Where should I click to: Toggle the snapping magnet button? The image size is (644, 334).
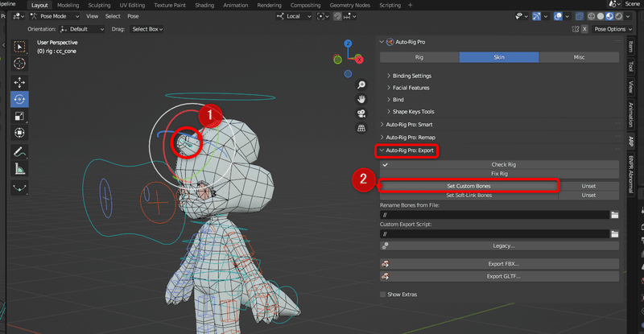(337, 16)
